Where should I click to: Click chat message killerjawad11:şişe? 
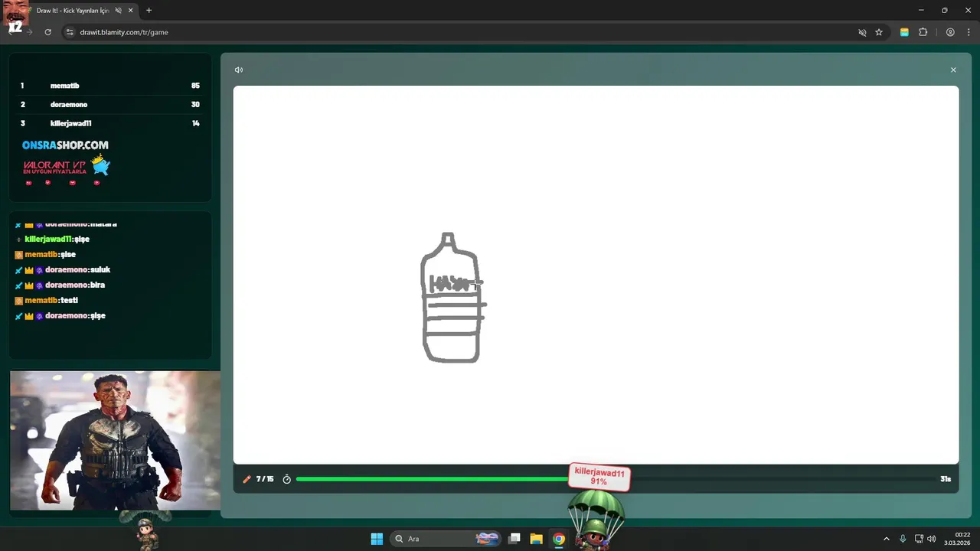[x=57, y=239]
